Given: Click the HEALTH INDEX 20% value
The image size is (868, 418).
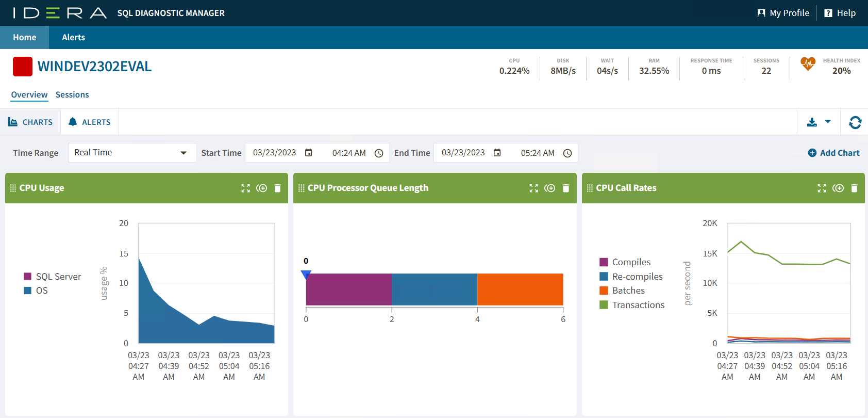Looking at the screenshot, I should pyautogui.click(x=842, y=71).
